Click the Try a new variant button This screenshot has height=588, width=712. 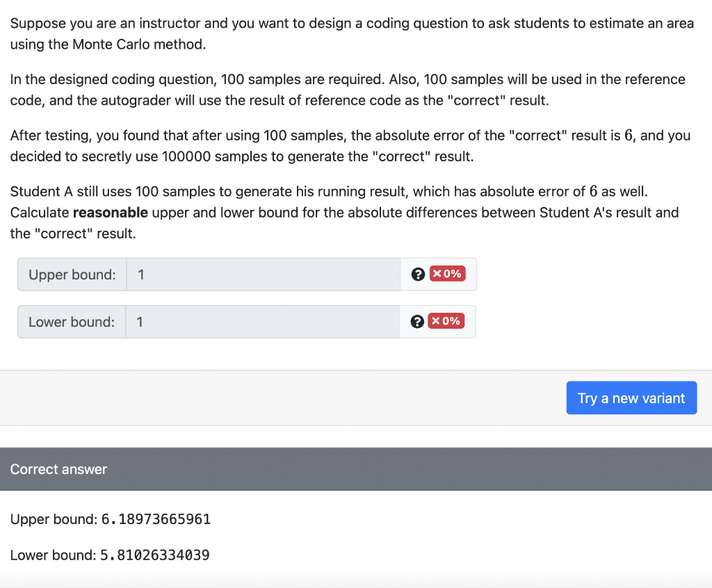pyautogui.click(x=631, y=398)
